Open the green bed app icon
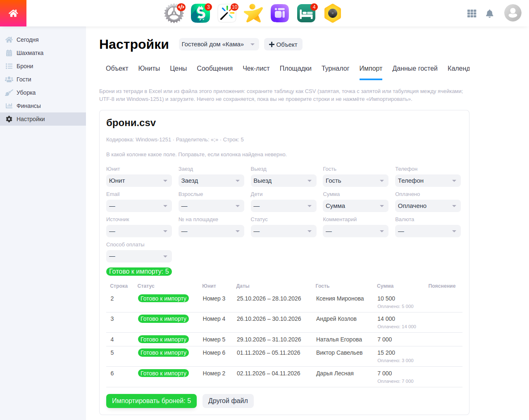Viewport: 529px width, 420px height. (x=306, y=13)
